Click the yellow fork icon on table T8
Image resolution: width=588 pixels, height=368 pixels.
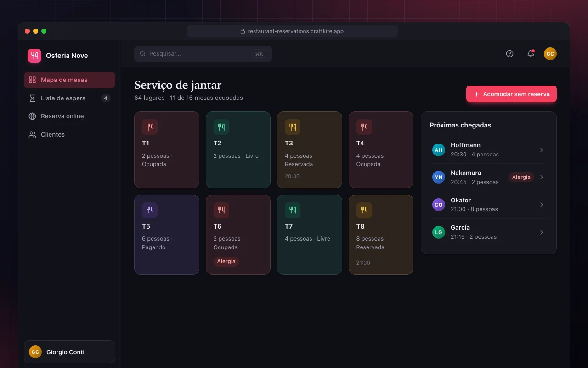(x=364, y=210)
